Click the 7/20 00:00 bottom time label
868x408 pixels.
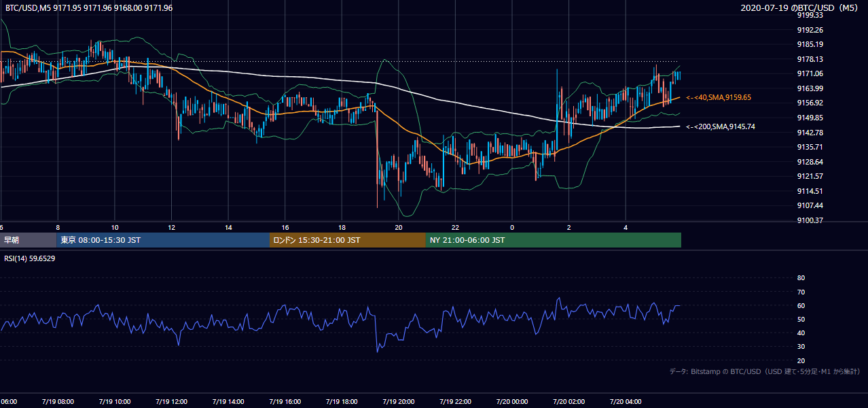click(512, 402)
